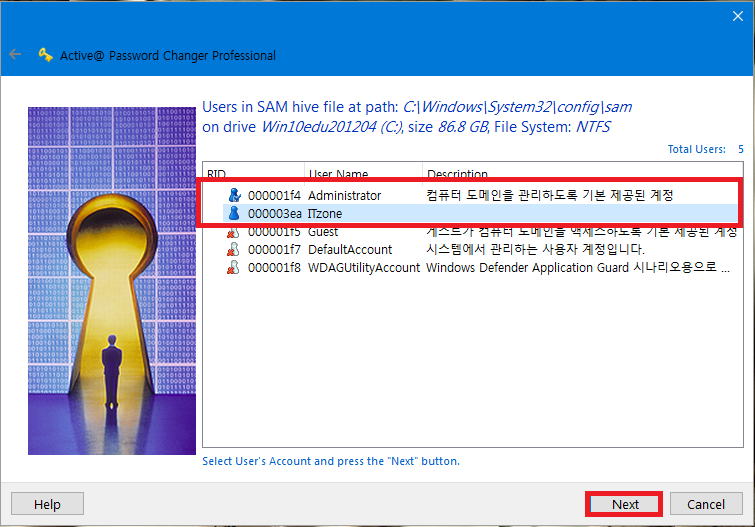
Task: Open Help
Action: click(47, 504)
